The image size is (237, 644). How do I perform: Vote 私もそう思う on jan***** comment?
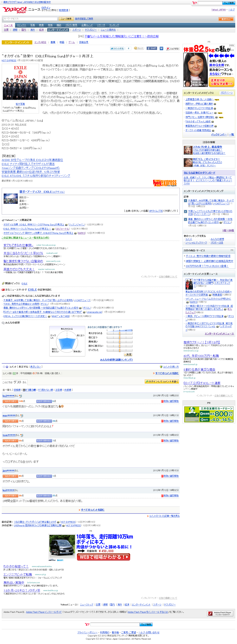[10, 476]
